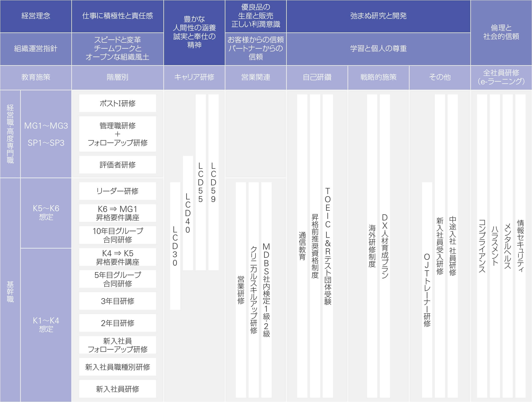Select the MG1〜MG3 SP1〜SP3 cell
The image size is (532, 402).
click(x=46, y=134)
